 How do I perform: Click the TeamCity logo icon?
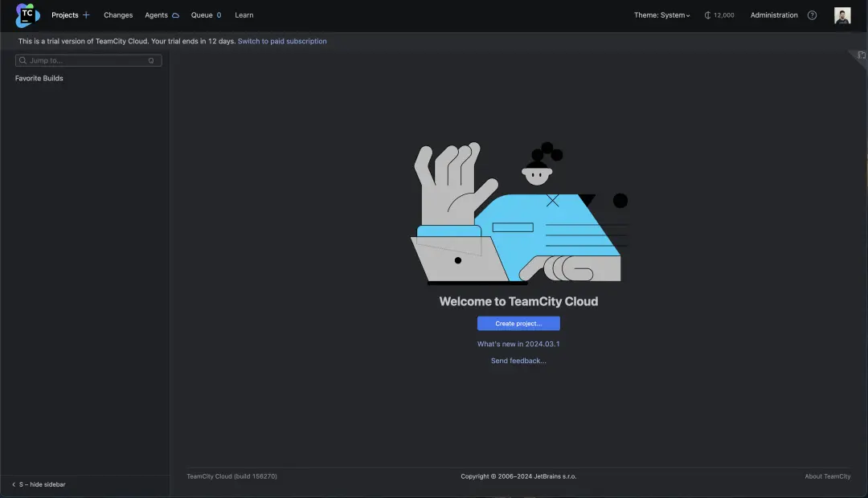[25, 14]
